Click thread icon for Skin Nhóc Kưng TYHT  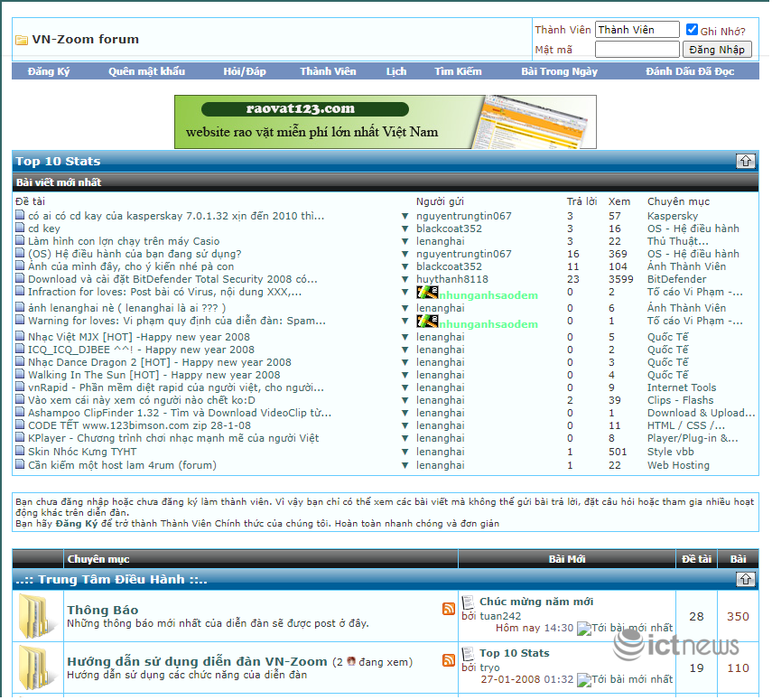coord(20,451)
